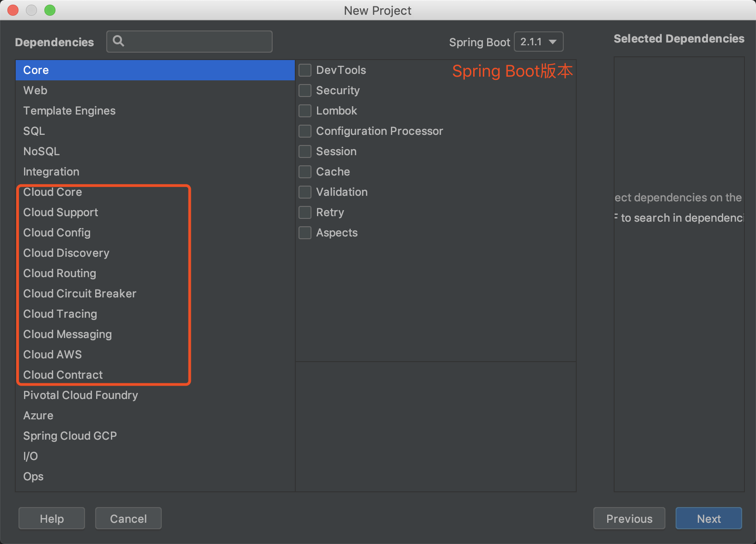Open the Cloud Config category
756x544 pixels.
coord(155,233)
